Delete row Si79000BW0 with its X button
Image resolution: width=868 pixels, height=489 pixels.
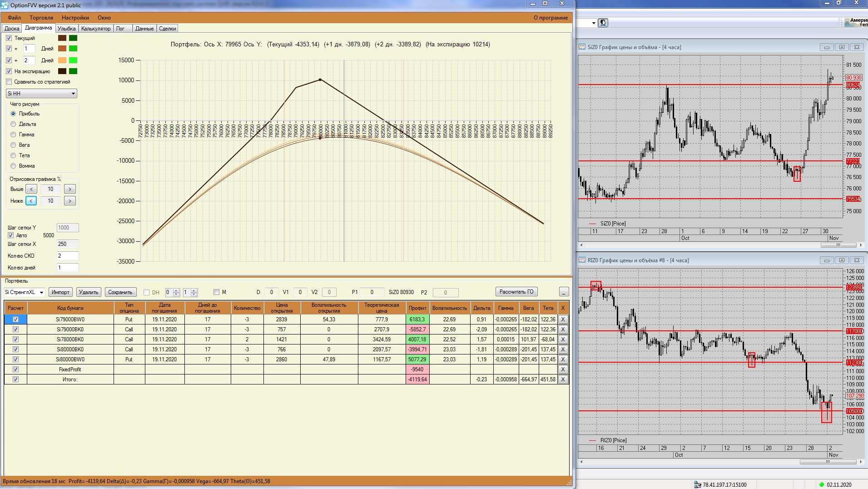pos(563,319)
